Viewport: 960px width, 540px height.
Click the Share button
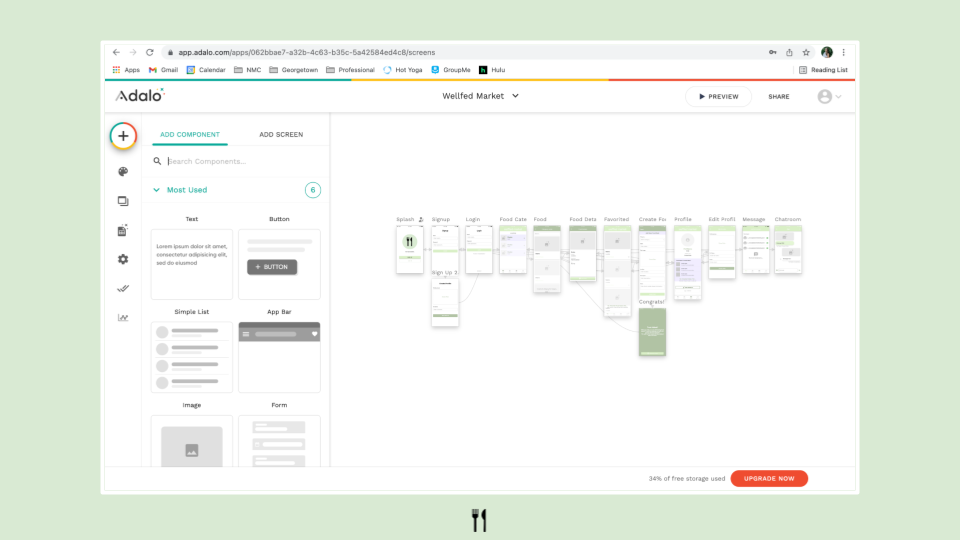coord(779,97)
